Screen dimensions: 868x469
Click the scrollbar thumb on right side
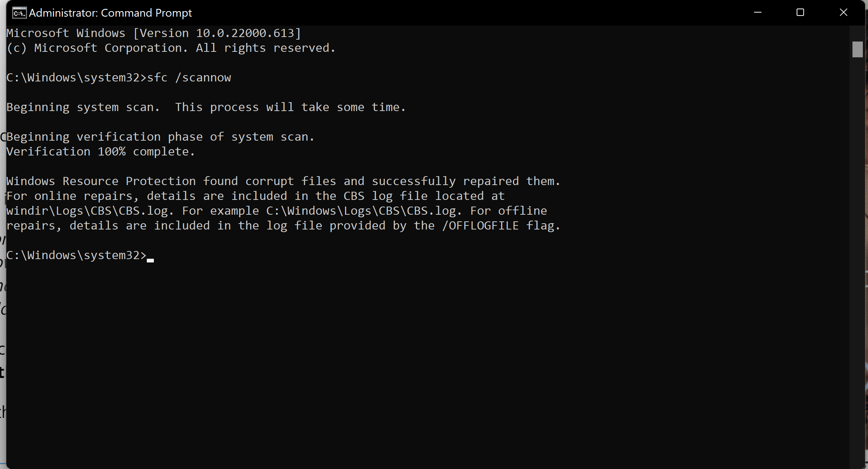click(x=860, y=48)
